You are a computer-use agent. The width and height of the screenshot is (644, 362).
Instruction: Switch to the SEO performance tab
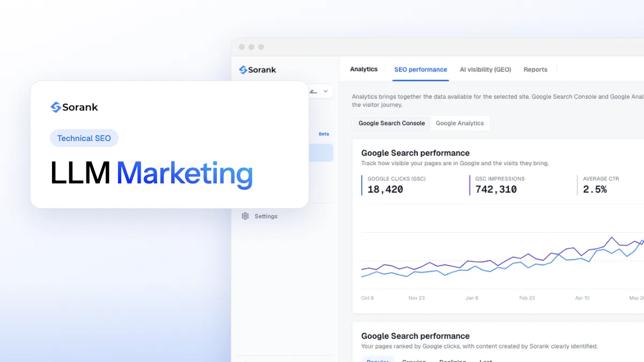click(x=421, y=70)
